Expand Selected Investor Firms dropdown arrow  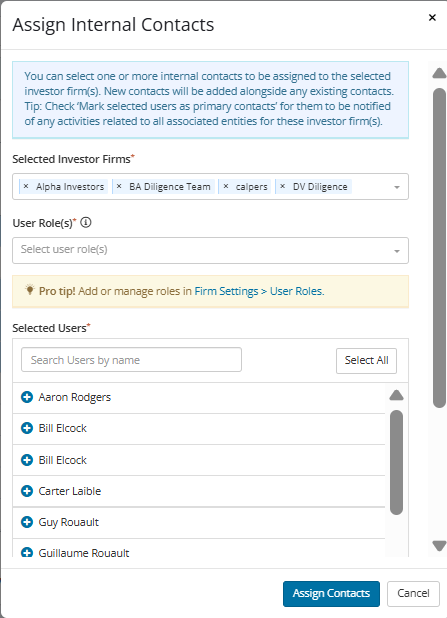click(x=397, y=187)
